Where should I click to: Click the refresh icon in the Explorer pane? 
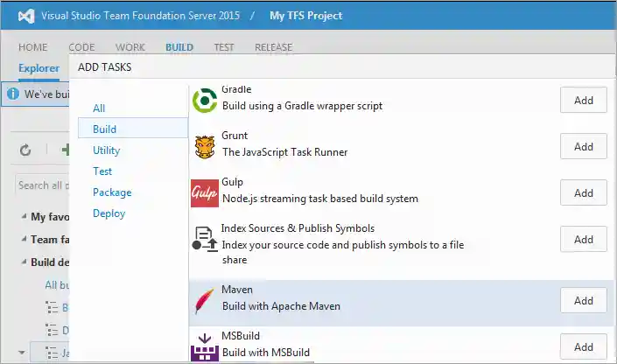25,150
